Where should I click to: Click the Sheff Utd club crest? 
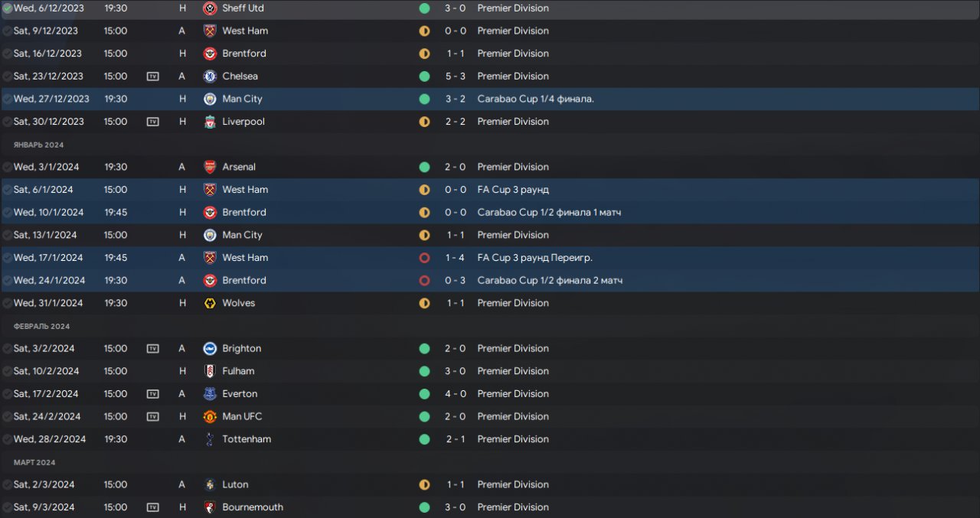210,8
